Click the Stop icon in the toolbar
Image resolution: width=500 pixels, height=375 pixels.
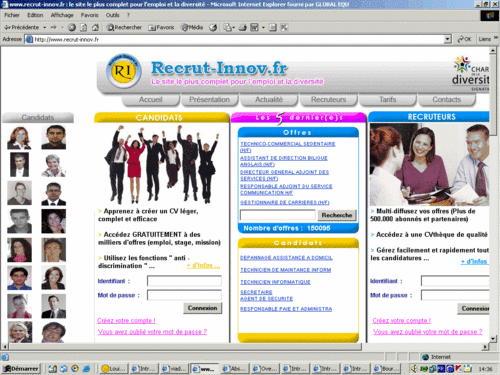(72, 28)
